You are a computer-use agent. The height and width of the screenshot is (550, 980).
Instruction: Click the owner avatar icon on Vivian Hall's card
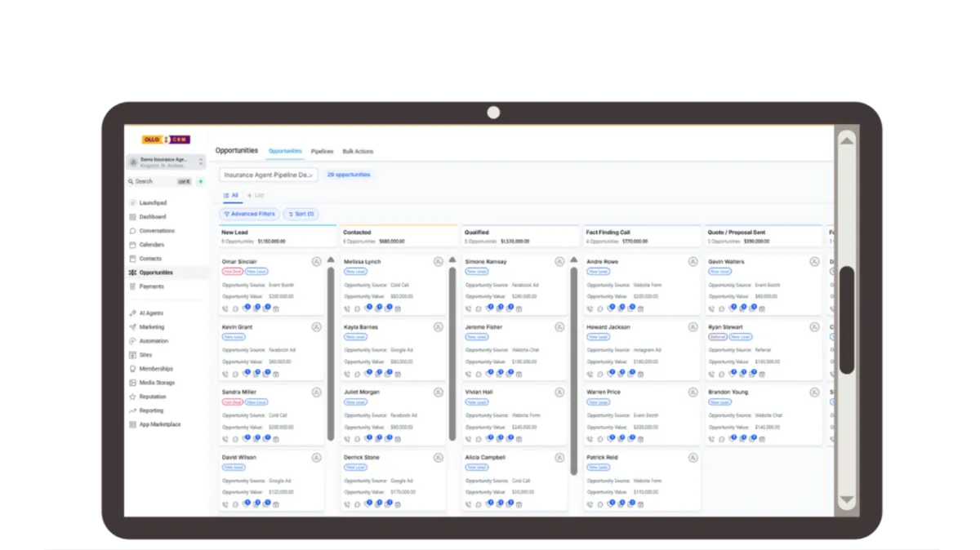click(x=559, y=393)
